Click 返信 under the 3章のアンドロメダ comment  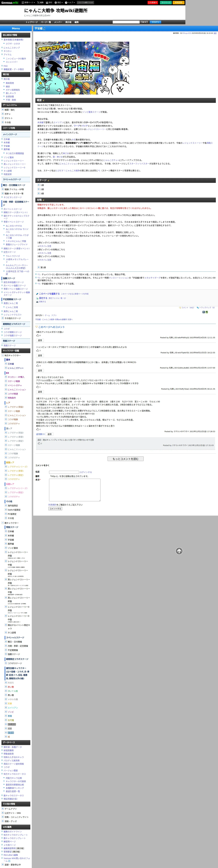click(x=40, y=340)
